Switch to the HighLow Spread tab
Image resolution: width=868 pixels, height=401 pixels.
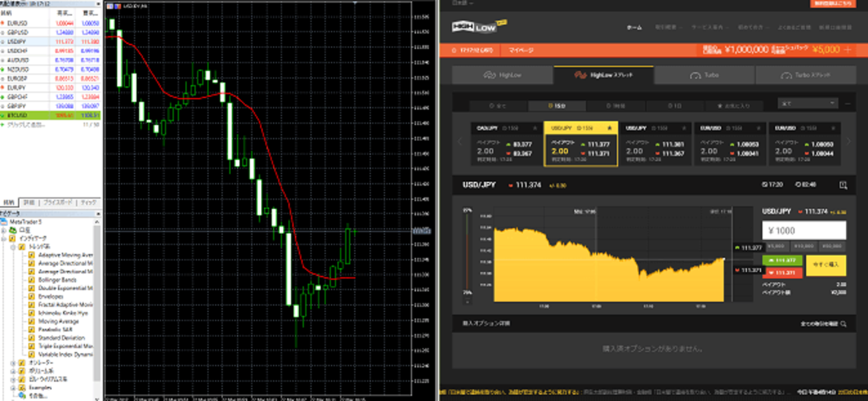[x=604, y=75]
